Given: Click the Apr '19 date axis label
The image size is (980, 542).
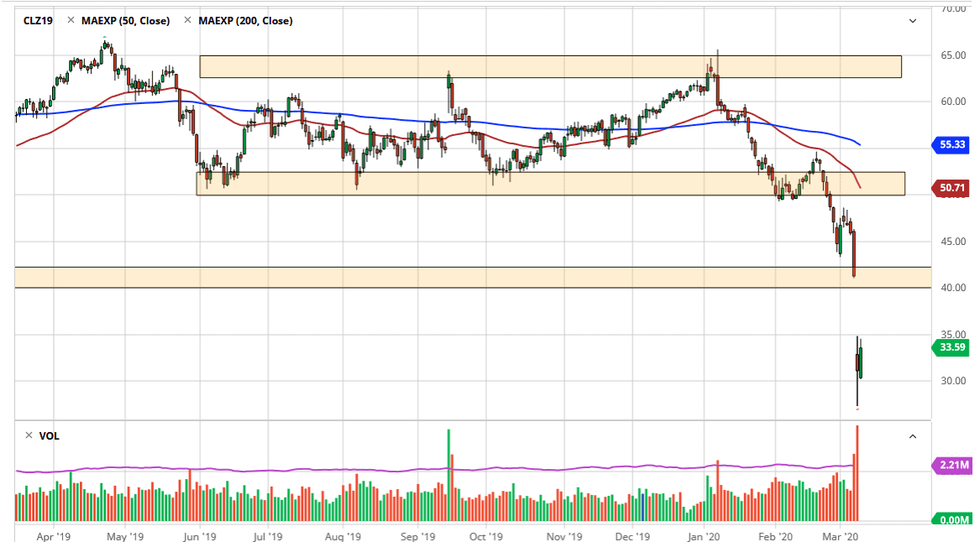Looking at the screenshot, I should [x=54, y=536].
